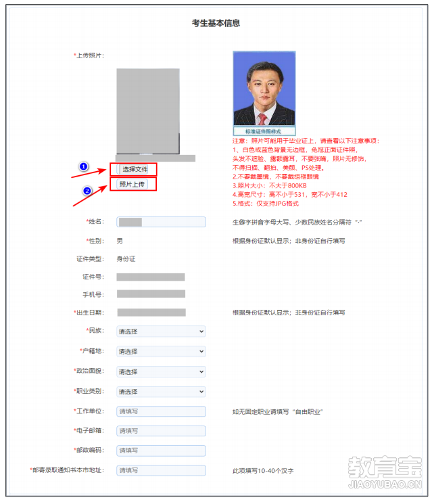Select the 邮政编码 input field

point(161,451)
